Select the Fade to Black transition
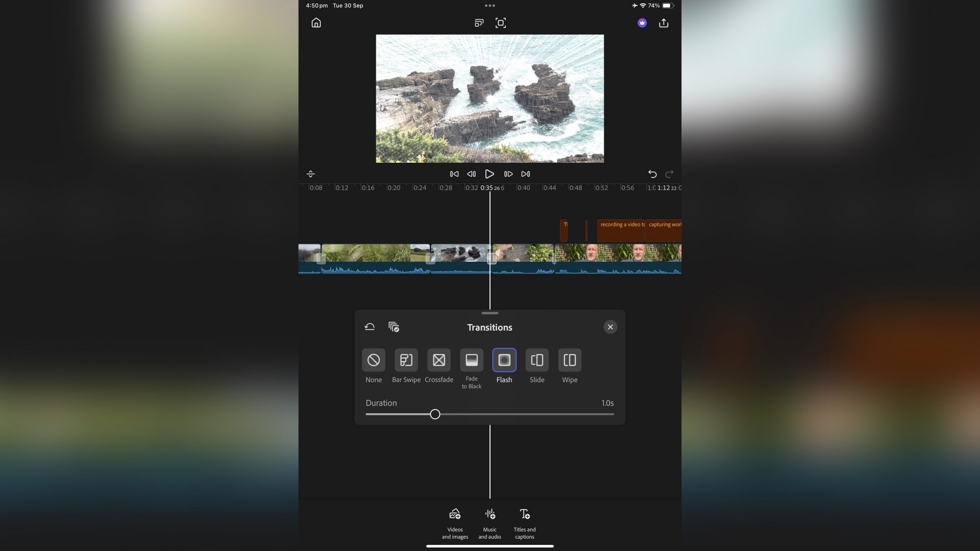Image resolution: width=980 pixels, height=551 pixels. pyautogui.click(x=472, y=360)
